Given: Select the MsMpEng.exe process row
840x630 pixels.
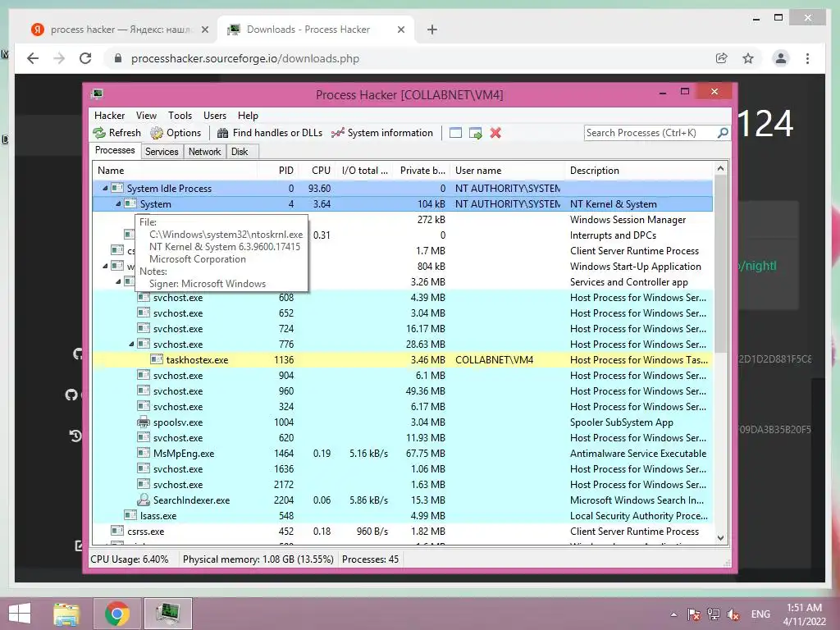Looking at the screenshot, I should tap(403, 453).
